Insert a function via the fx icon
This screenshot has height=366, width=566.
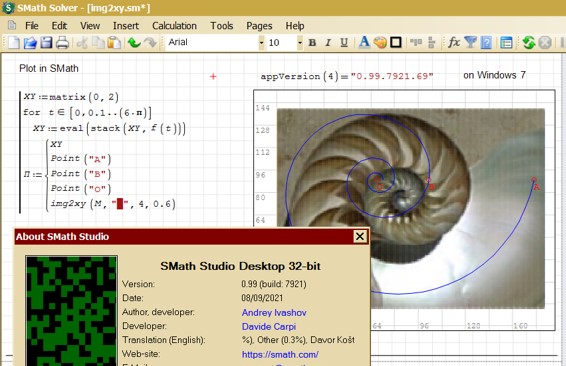click(454, 42)
